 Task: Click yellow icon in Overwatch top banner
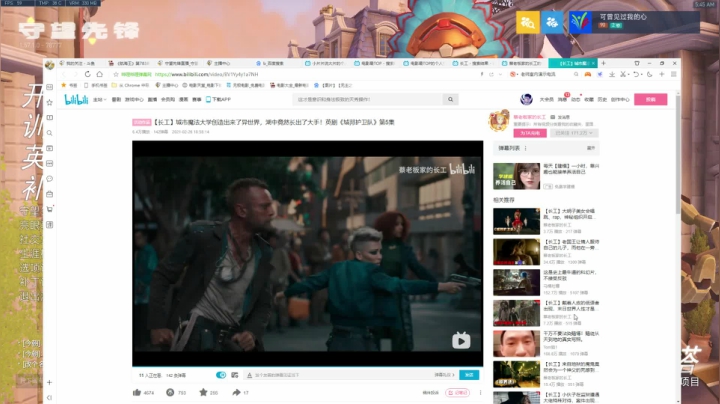coord(528,22)
